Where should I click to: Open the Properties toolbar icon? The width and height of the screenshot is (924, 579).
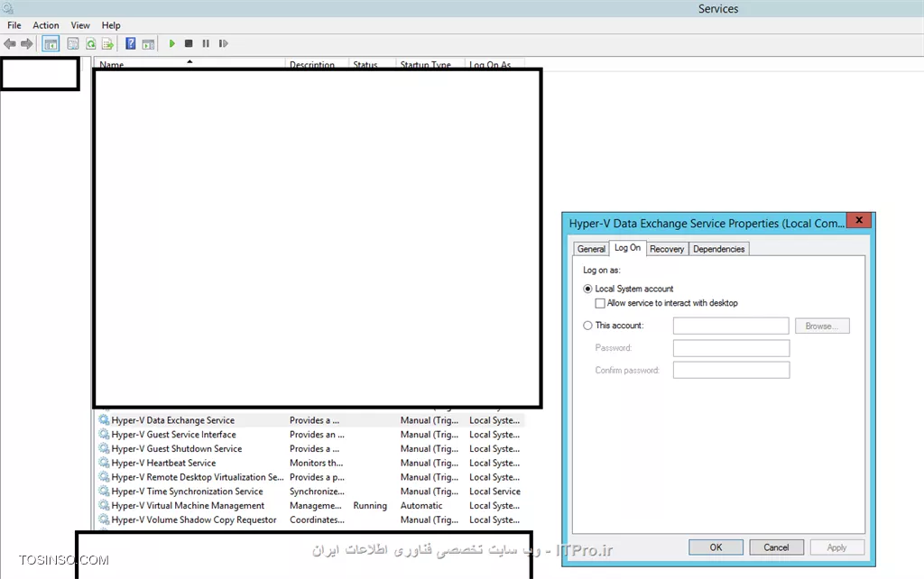pyautogui.click(x=72, y=43)
